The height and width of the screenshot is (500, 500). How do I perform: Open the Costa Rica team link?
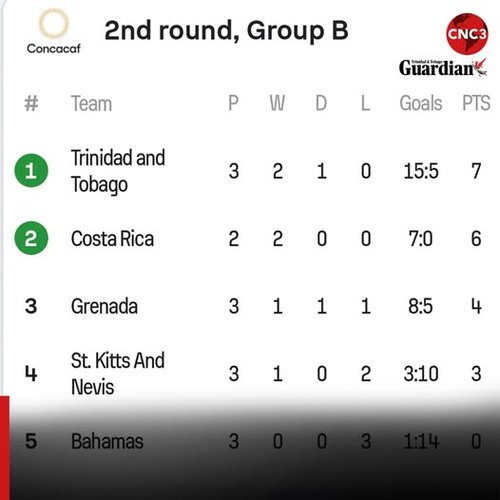112,239
